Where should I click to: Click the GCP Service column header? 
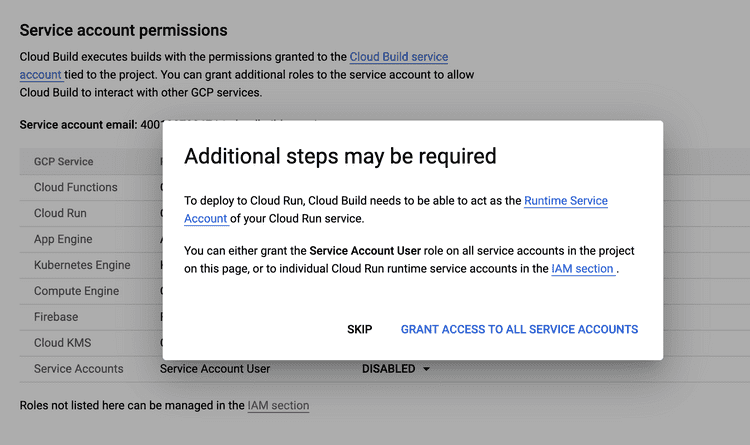coord(64,162)
